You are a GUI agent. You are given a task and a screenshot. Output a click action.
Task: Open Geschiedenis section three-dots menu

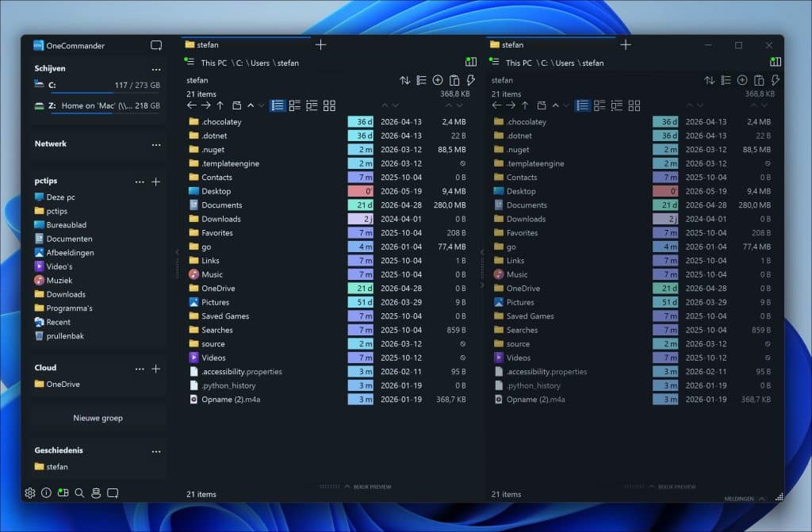[156, 452]
